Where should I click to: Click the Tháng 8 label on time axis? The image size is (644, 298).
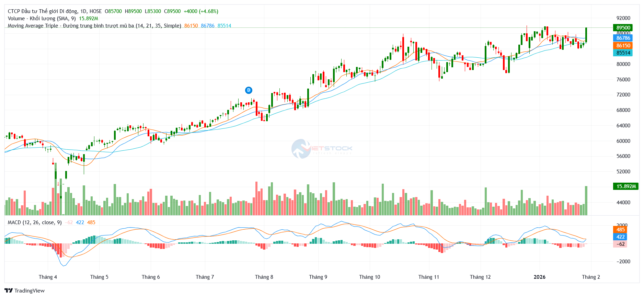coord(264,277)
